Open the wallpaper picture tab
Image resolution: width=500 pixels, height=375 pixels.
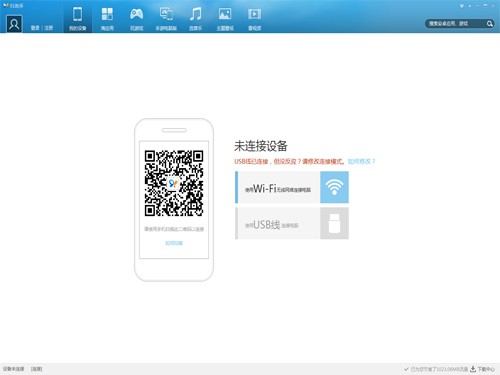[225, 19]
